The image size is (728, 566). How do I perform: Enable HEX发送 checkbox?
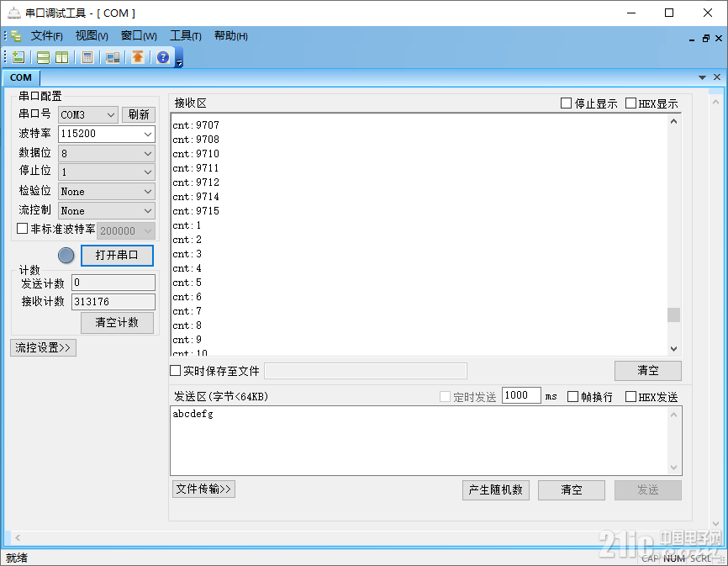pos(630,396)
